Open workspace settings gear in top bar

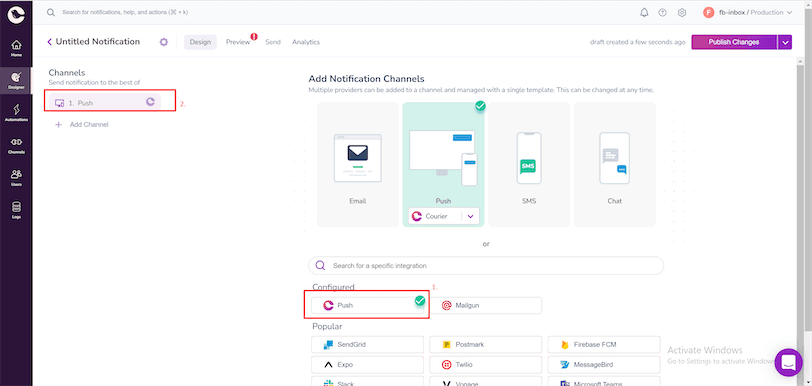(x=682, y=12)
